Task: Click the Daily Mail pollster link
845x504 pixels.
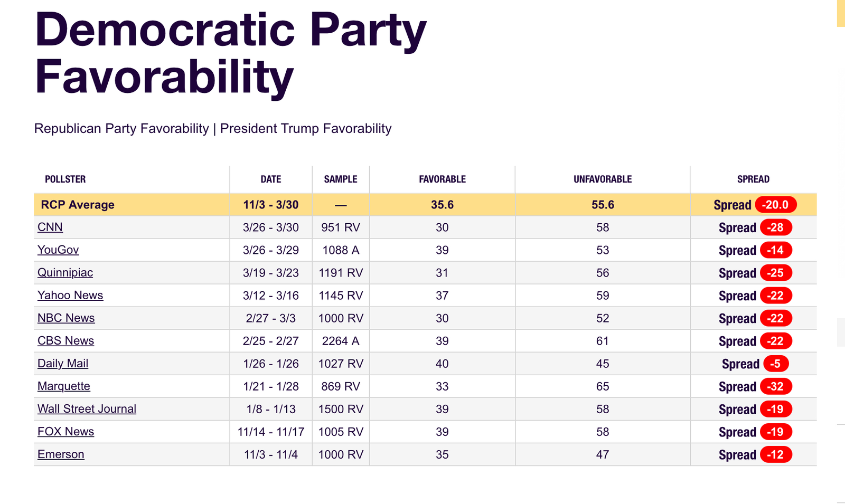Action: click(63, 364)
